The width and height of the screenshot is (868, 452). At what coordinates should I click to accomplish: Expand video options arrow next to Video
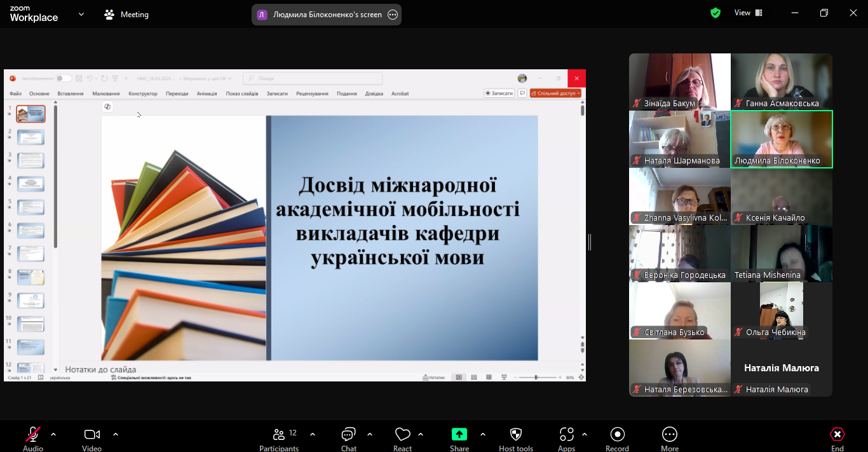pos(116,435)
